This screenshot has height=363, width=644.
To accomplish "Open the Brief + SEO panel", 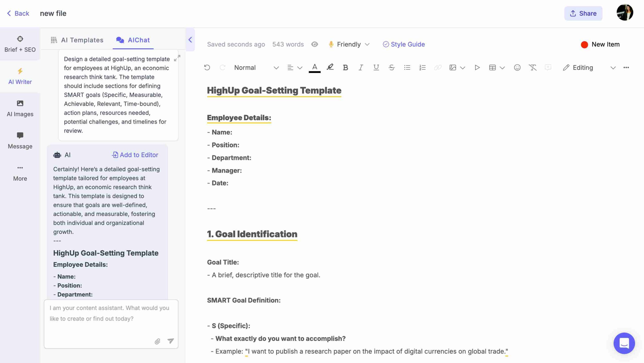I will click(x=20, y=44).
